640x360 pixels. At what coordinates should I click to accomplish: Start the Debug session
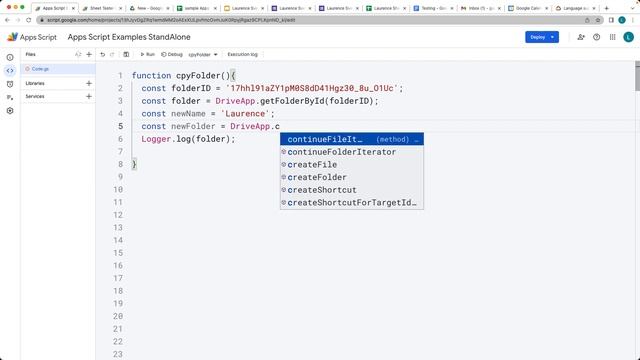172,54
